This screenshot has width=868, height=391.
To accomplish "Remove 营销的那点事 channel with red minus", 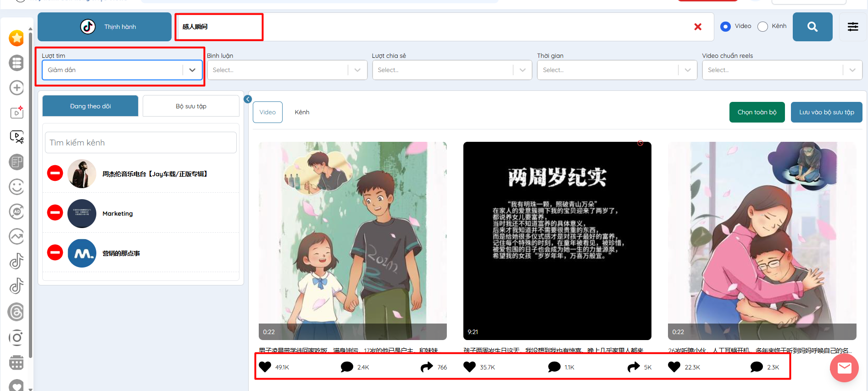I will pyautogui.click(x=55, y=252).
